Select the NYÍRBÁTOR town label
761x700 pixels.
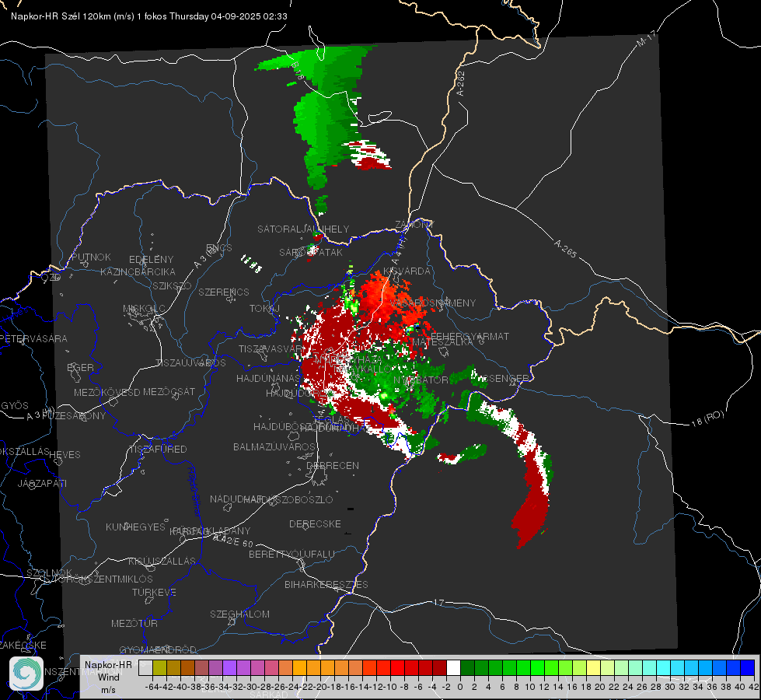point(421,380)
